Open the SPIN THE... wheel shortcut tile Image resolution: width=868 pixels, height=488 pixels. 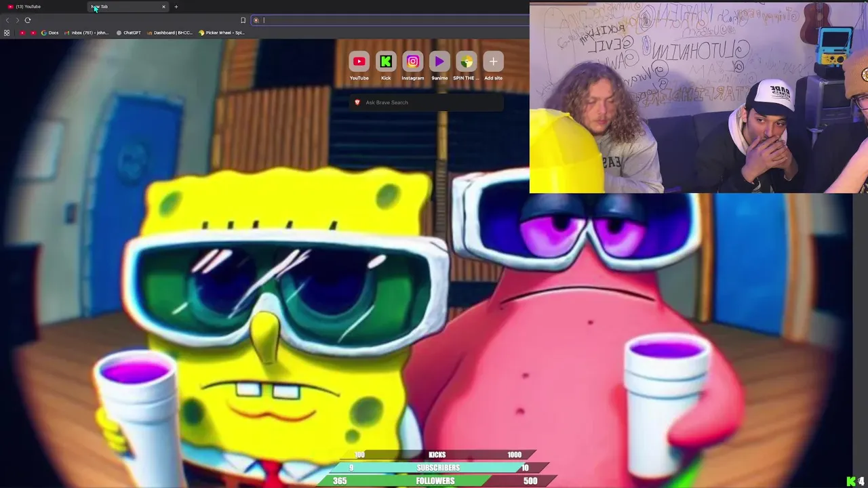click(x=466, y=66)
